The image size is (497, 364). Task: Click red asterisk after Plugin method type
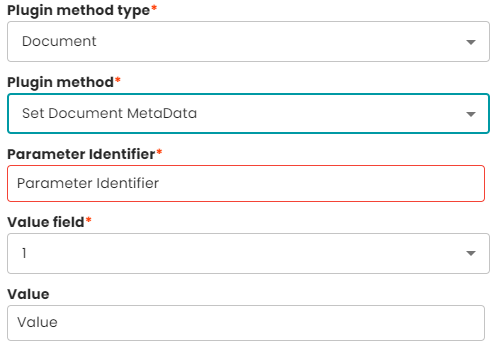click(154, 8)
